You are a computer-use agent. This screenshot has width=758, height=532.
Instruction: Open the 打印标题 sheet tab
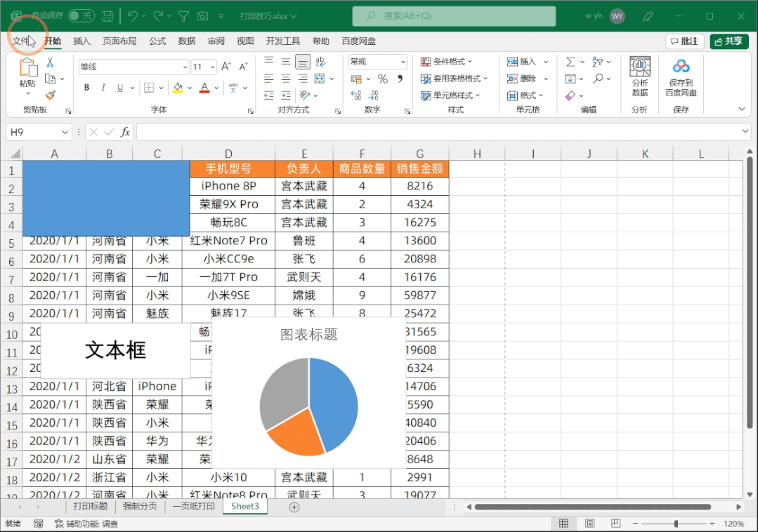tap(91, 507)
